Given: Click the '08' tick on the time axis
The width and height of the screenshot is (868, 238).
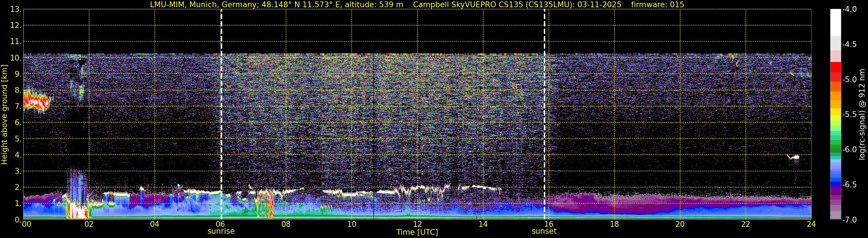Looking at the screenshot, I should tap(286, 224).
